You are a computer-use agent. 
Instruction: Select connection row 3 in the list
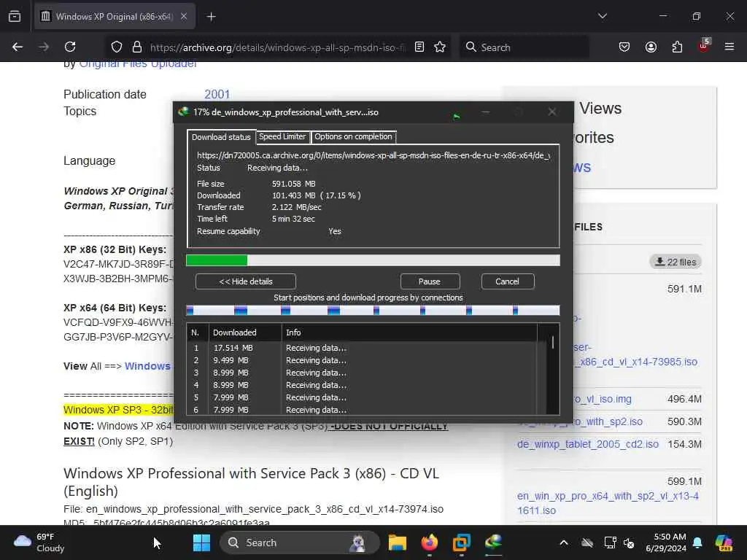pyautogui.click(x=362, y=373)
